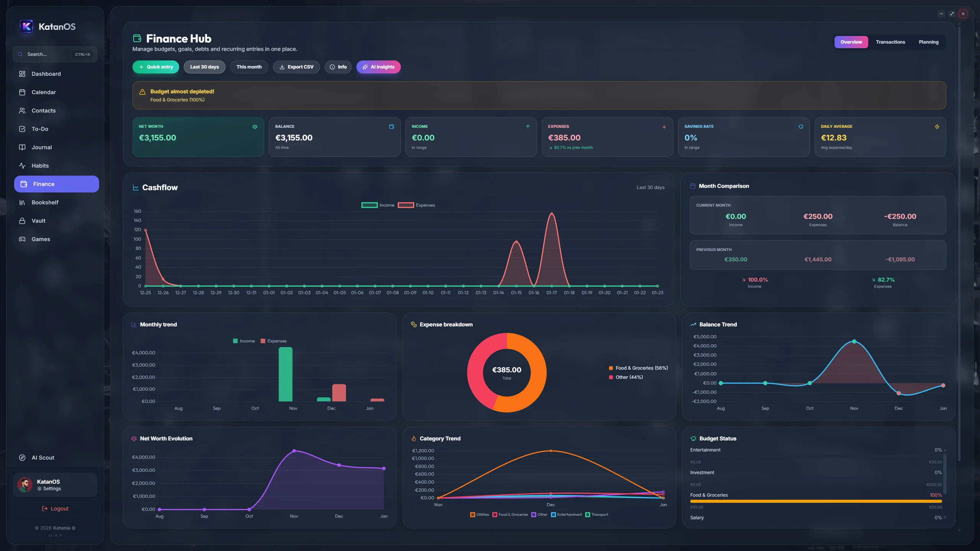Click the Quick entry button

pyautogui.click(x=155, y=67)
